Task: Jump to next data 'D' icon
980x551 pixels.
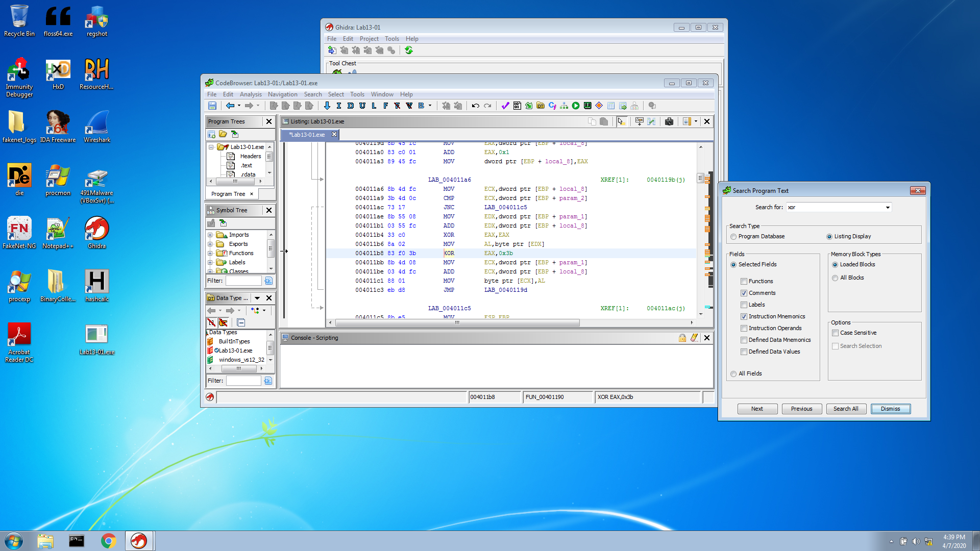Action: pyautogui.click(x=351, y=106)
